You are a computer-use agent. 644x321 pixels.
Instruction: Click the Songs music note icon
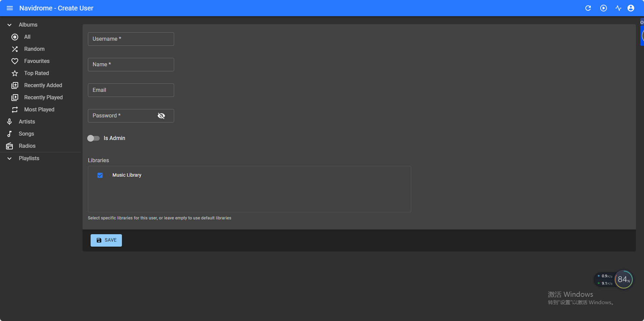click(9, 134)
